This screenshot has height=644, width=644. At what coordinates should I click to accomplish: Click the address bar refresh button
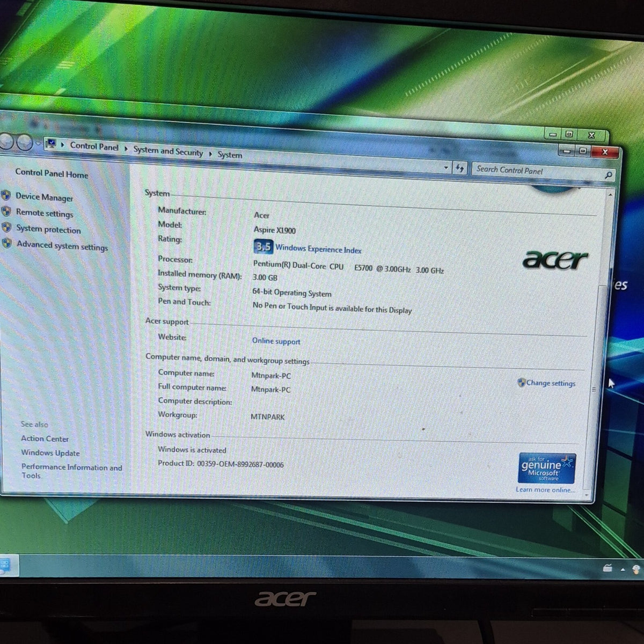point(460,169)
